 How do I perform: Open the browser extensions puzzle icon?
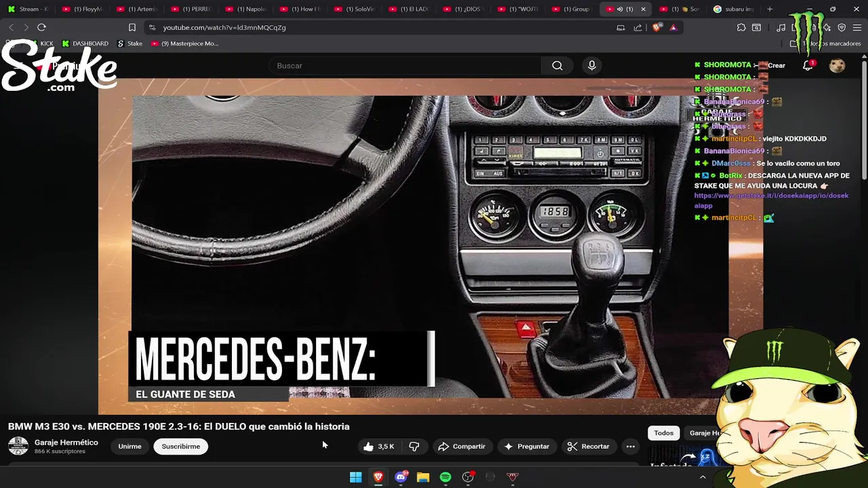click(x=741, y=27)
